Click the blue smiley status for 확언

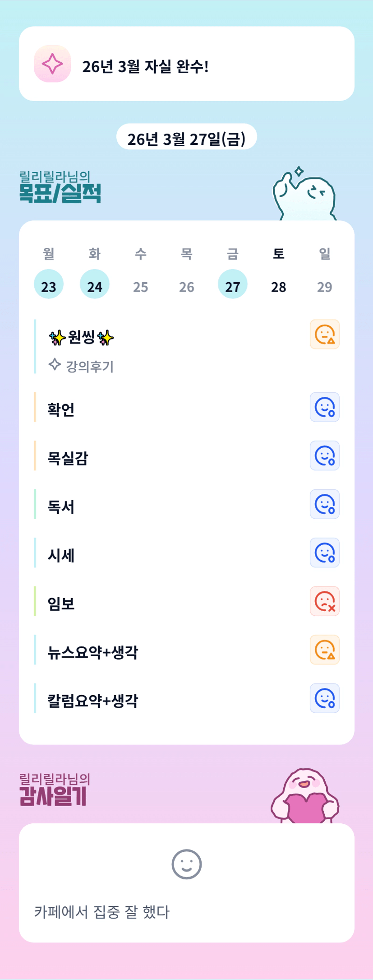[x=324, y=407]
